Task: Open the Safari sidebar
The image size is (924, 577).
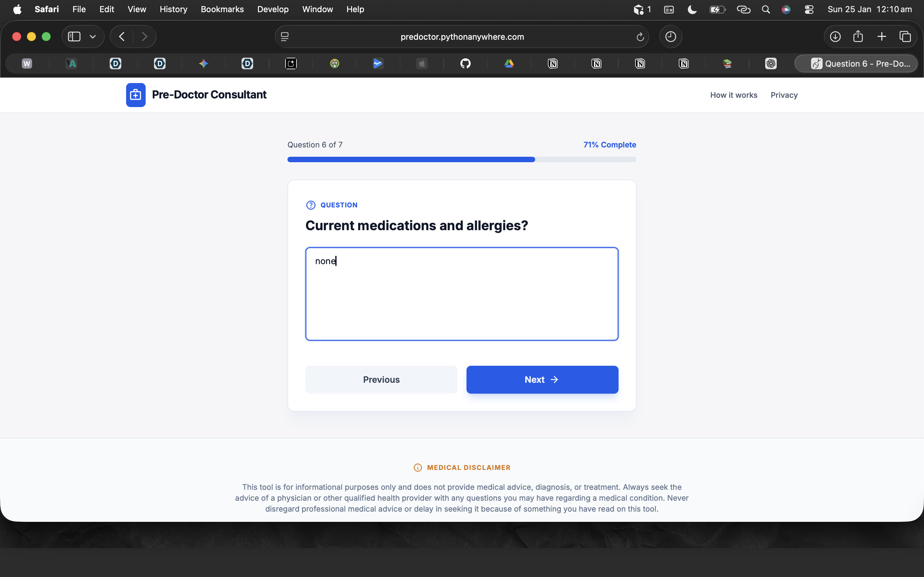Action: 74,37
